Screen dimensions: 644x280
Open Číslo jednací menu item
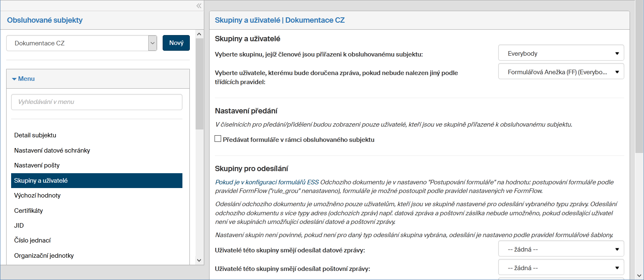tap(33, 240)
